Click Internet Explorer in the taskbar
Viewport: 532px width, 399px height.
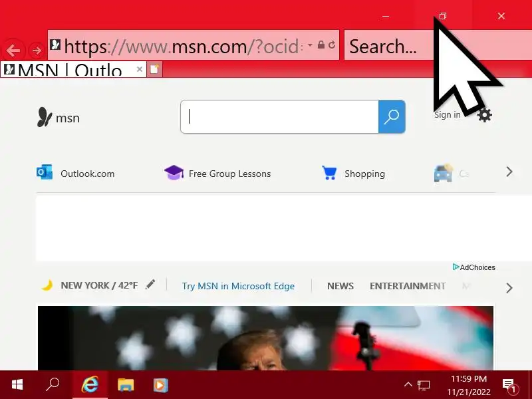tap(90, 385)
